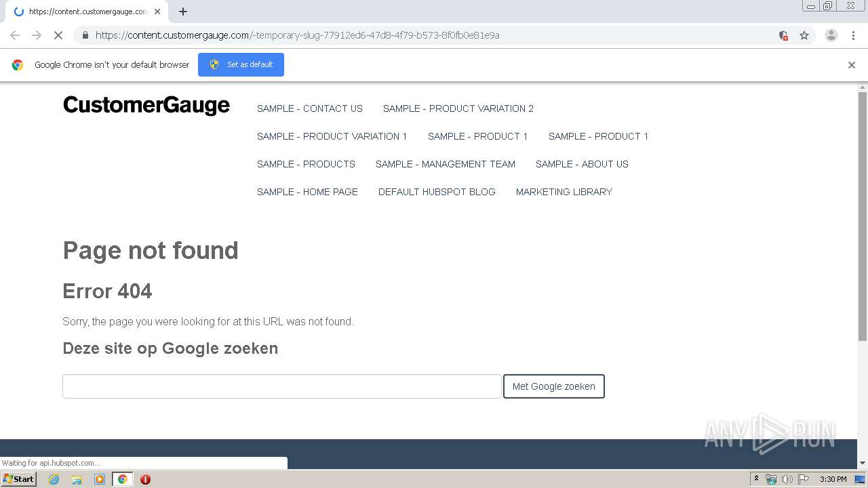Screen dimensions: 868x488
Task: Open the network tray icon
Action: pos(770,479)
